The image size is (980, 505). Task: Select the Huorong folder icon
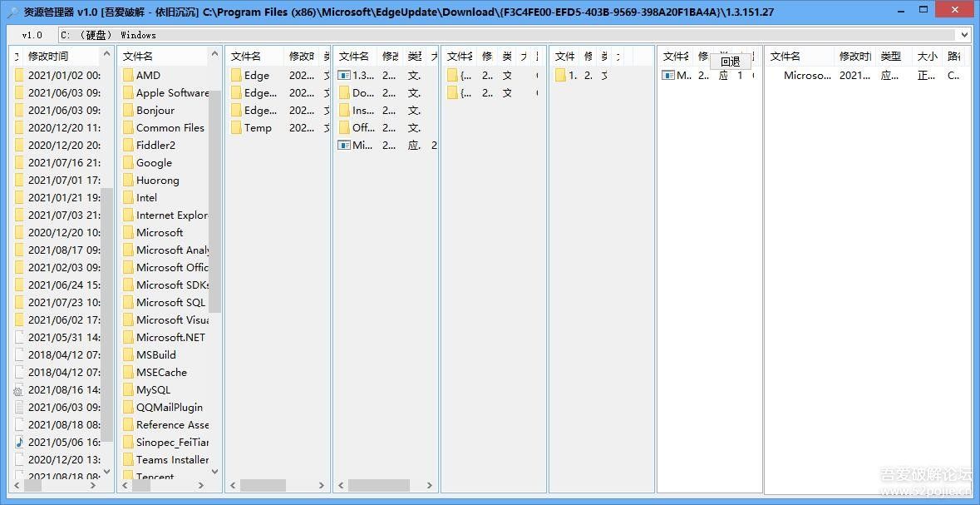pyautogui.click(x=128, y=181)
